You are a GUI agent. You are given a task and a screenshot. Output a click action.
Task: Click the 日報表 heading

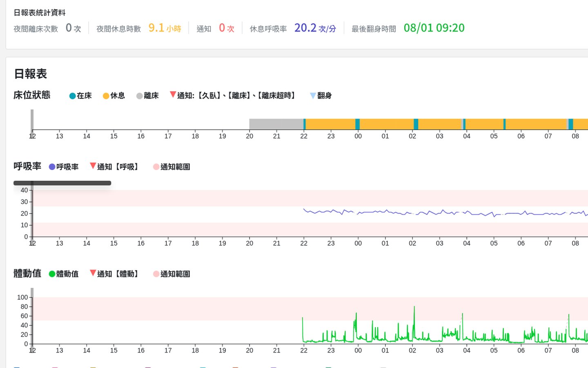pyautogui.click(x=31, y=74)
